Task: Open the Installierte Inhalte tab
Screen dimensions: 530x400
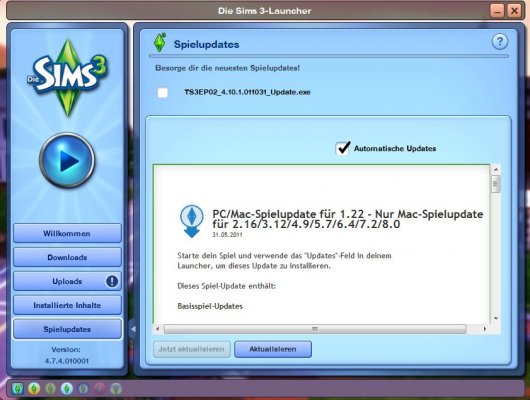Action: pyautogui.click(x=67, y=305)
